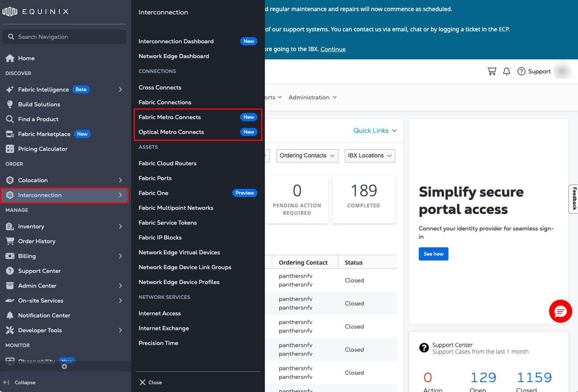
Task: Click the Developer Tools wrench icon
Action: [x=10, y=330]
